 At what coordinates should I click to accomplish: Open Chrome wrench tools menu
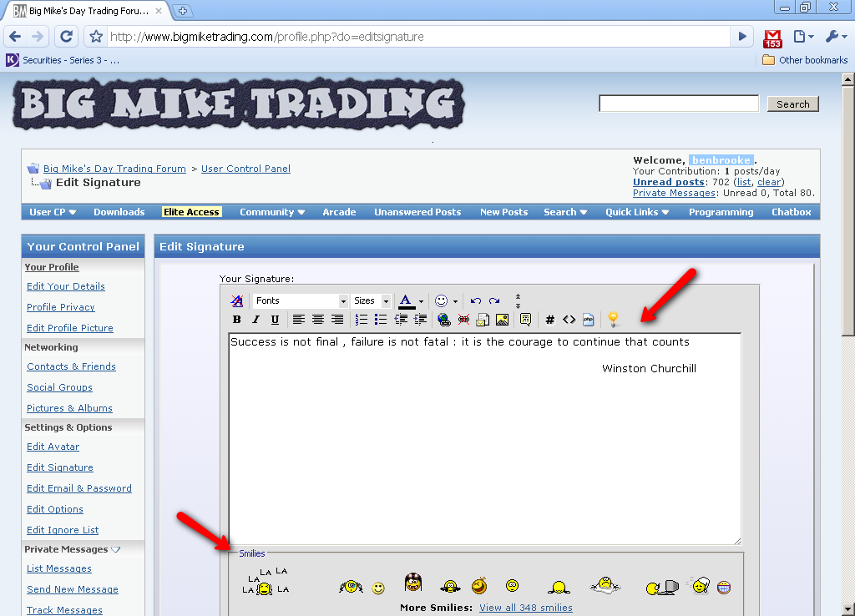point(835,37)
